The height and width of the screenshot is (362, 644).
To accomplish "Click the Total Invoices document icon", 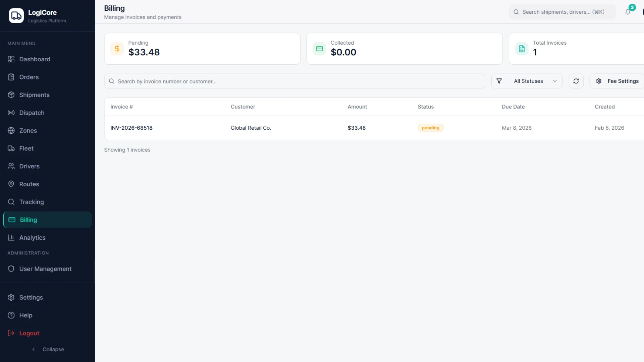I will [x=522, y=49].
